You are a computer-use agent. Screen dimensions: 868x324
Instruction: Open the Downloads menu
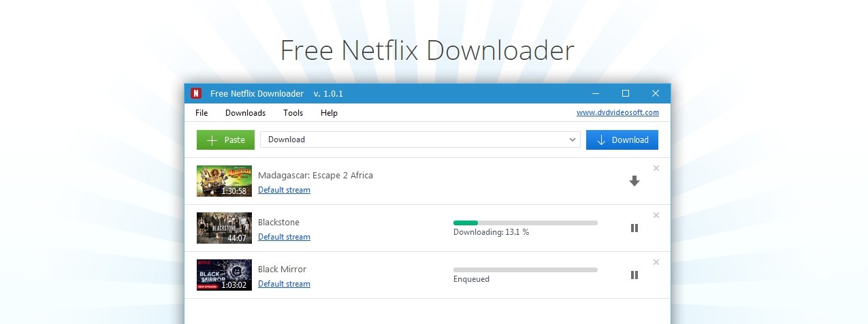pos(245,113)
